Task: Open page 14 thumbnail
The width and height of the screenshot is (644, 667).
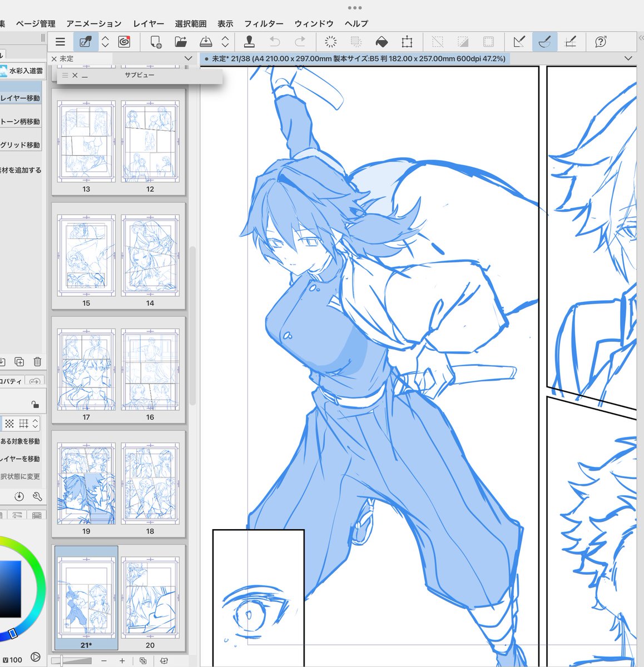Action: (x=150, y=256)
